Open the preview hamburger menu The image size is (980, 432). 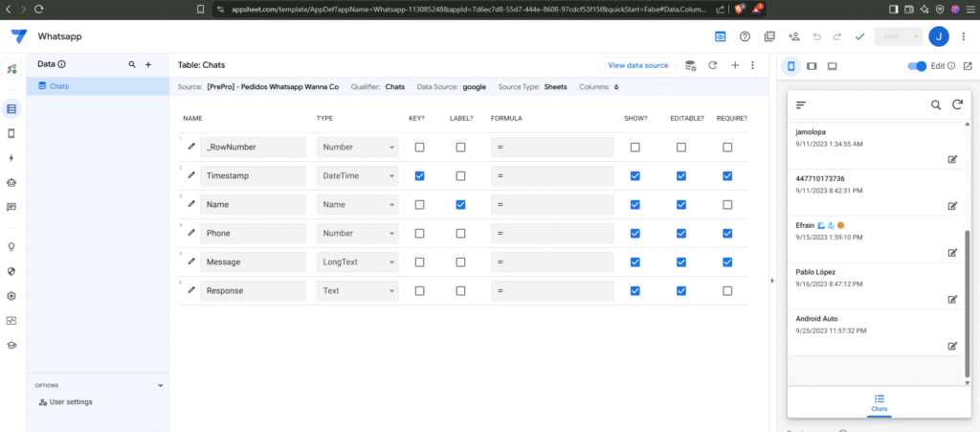(x=801, y=105)
